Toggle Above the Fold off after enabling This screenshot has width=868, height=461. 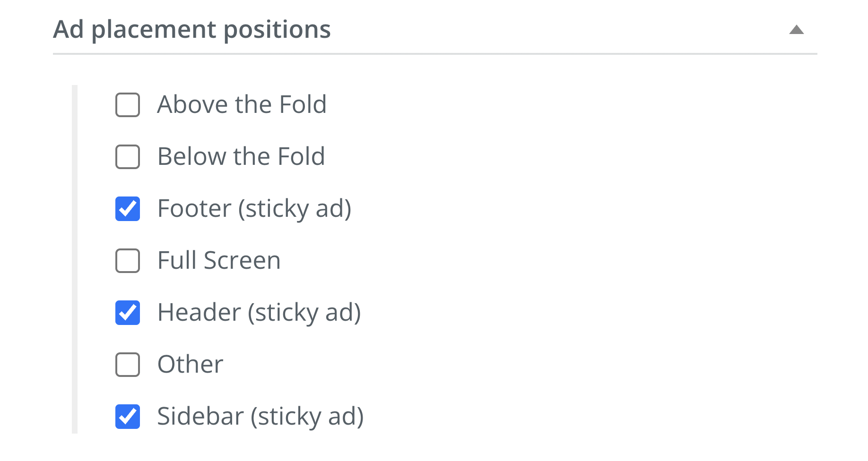pos(127,104)
